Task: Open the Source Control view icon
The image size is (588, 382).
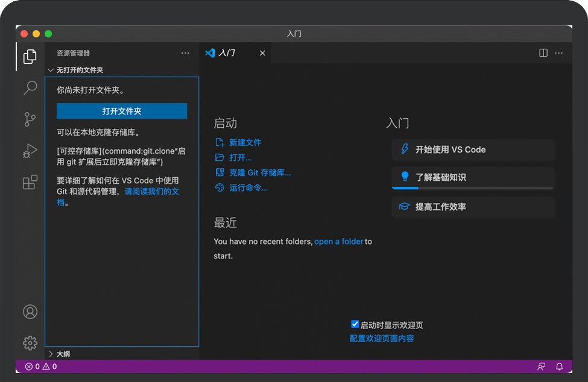Action: click(x=30, y=119)
